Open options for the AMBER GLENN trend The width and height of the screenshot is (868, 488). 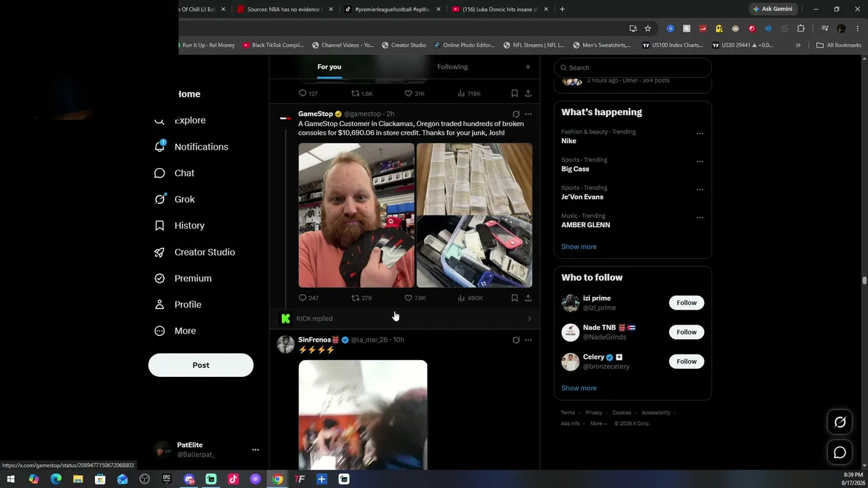pyautogui.click(x=700, y=218)
